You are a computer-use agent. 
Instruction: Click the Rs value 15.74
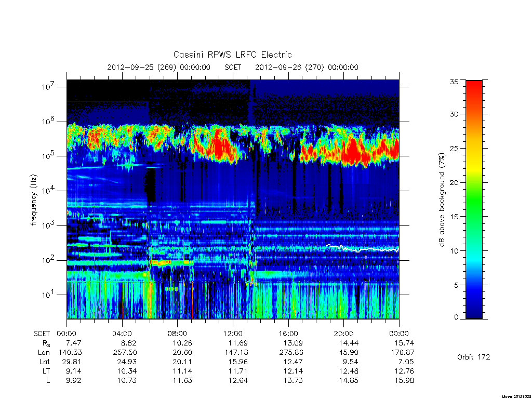point(404,343)
